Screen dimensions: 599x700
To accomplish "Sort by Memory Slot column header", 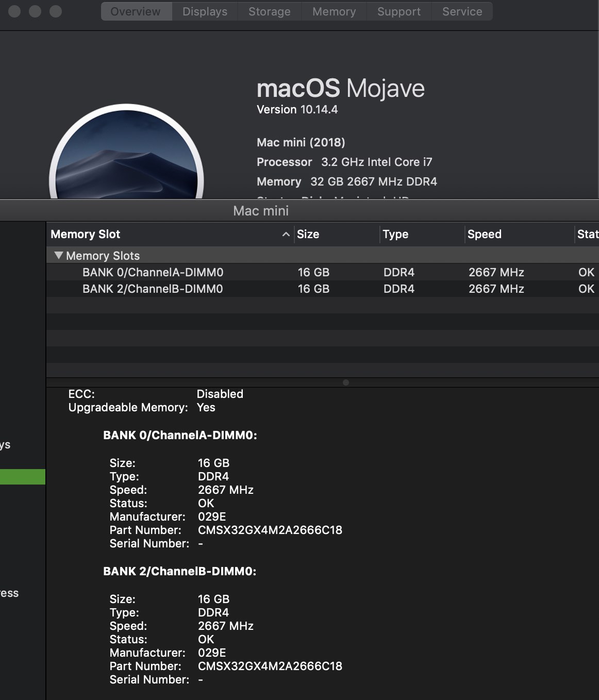I will coord(170,234).
